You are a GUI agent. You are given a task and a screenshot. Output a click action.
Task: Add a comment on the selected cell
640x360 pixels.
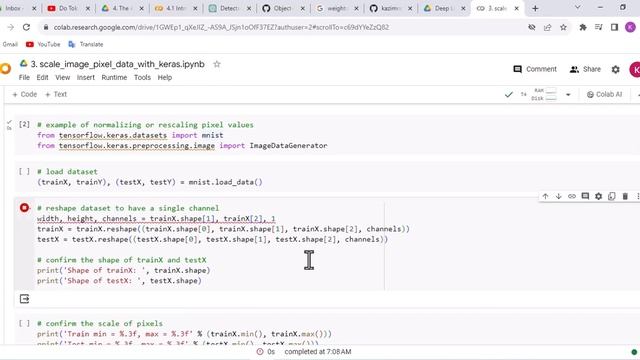585,196
